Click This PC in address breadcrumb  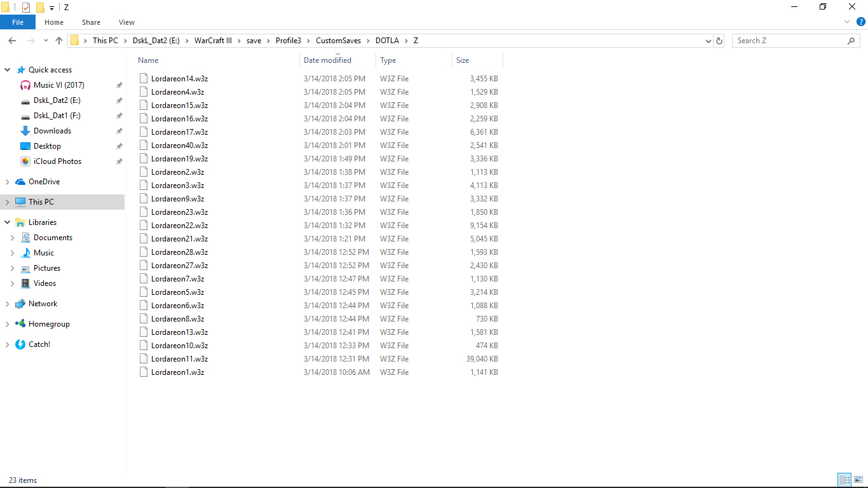click(x=105, y=41)
